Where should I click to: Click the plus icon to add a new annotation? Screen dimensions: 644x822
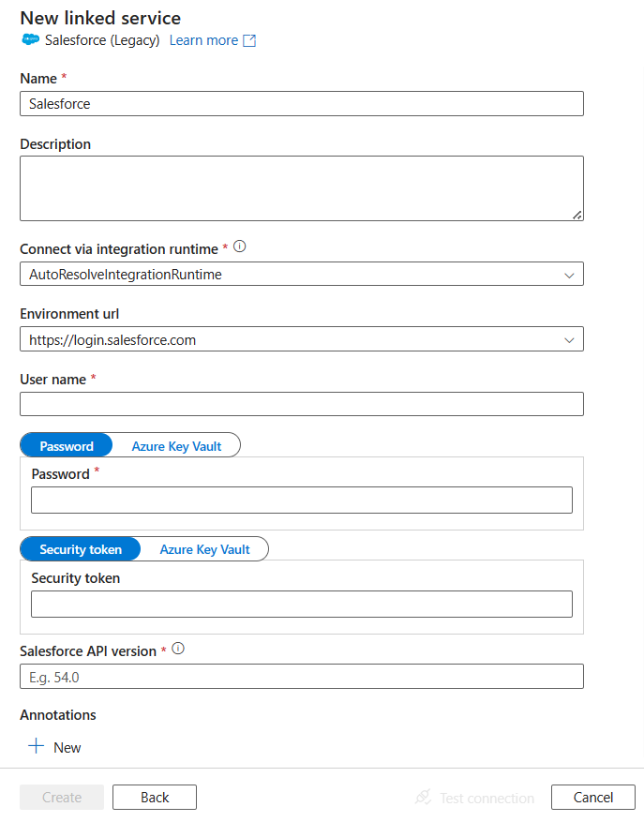tap(36, 747)
